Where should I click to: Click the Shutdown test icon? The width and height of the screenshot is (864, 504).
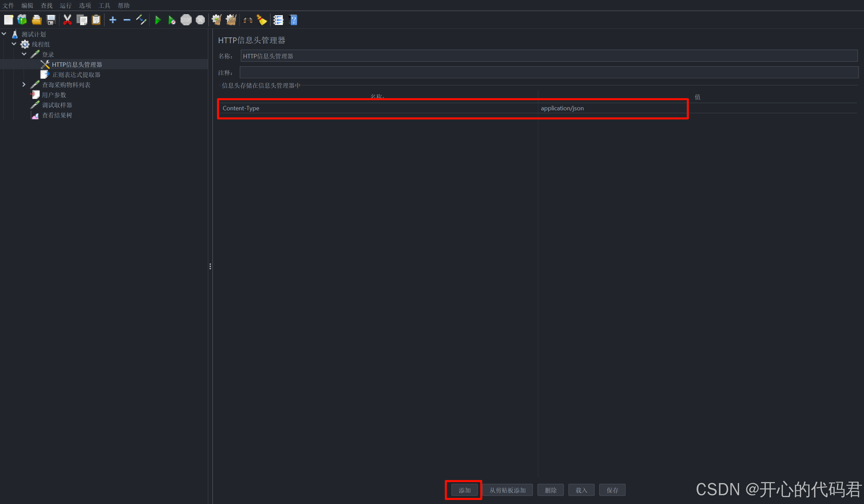200,20
